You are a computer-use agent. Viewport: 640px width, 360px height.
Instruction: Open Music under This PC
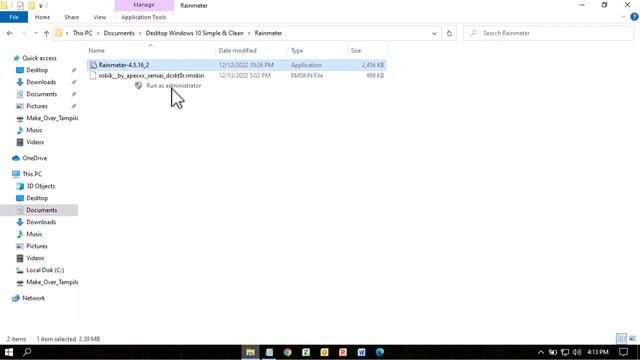[34, 234]
